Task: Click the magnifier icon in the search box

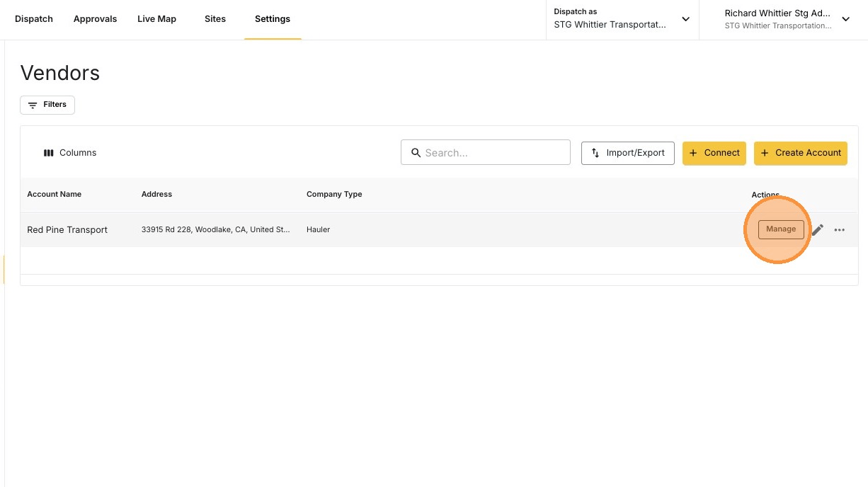Action: 416,152
